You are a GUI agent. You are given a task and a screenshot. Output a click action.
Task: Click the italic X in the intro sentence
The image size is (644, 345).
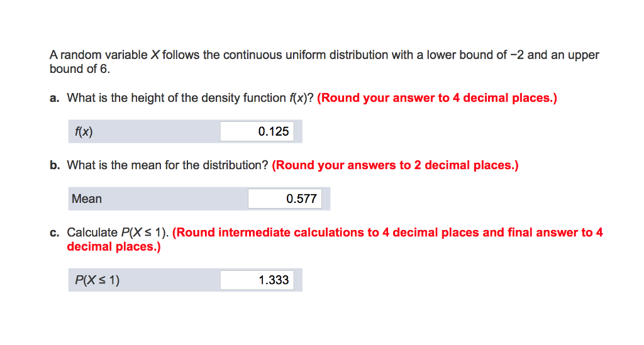coord(155,55)
